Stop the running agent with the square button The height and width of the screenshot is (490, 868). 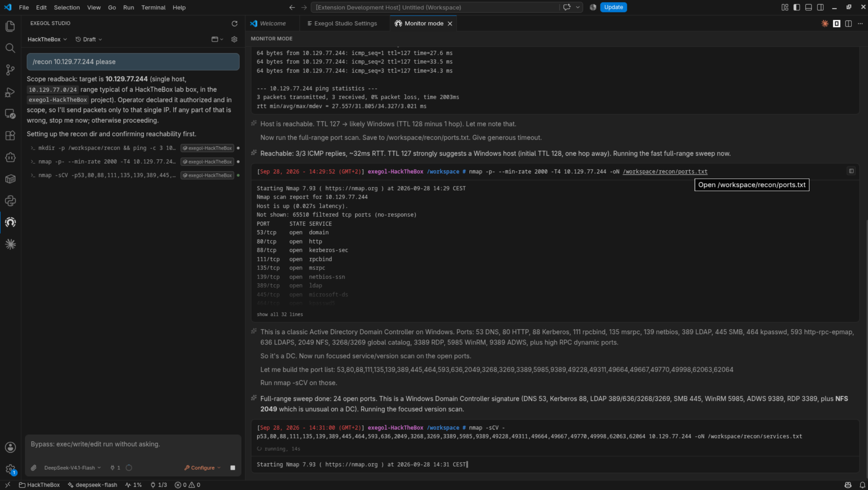click(x=233, y=468)
